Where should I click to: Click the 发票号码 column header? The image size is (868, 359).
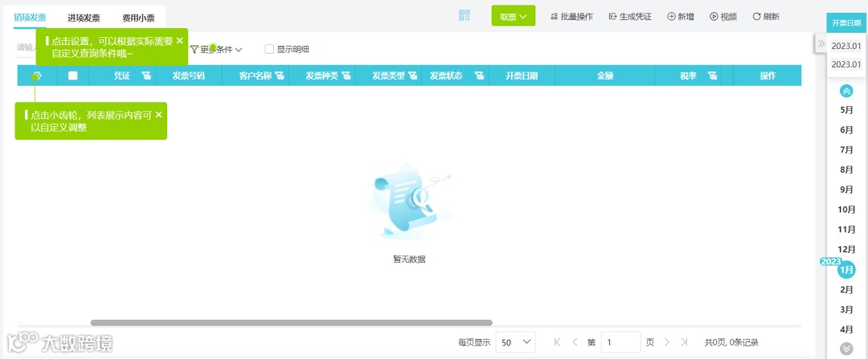coord(189,75)
